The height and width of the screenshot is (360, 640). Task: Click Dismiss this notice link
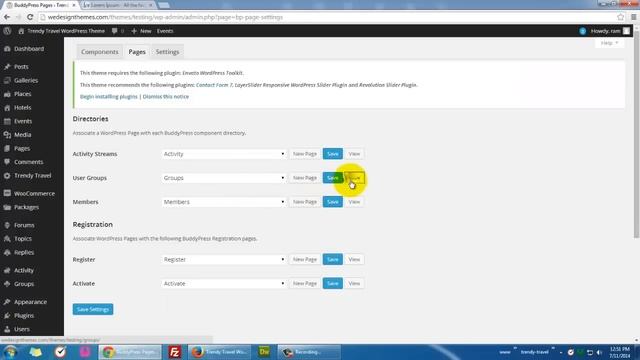[x=166, y=97]
